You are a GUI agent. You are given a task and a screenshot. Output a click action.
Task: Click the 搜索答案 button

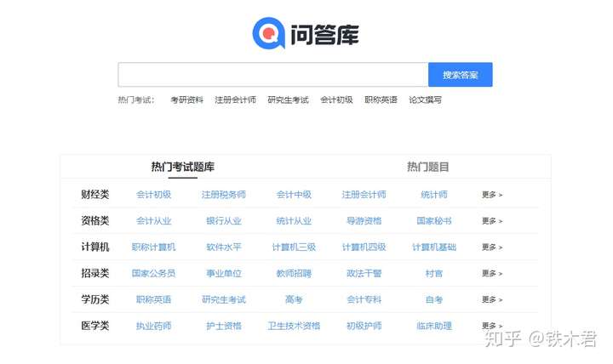460,75
